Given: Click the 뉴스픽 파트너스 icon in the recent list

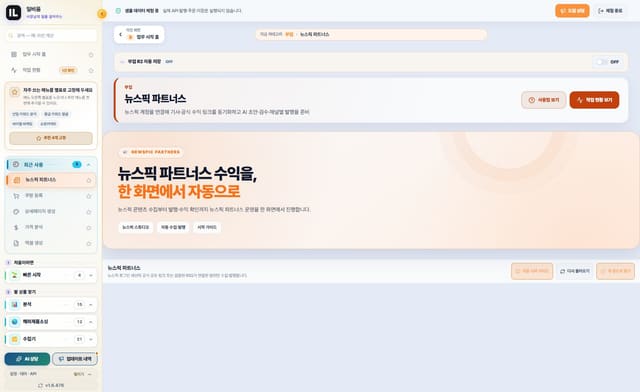Looking at the screenshot, I should [17, 180].
